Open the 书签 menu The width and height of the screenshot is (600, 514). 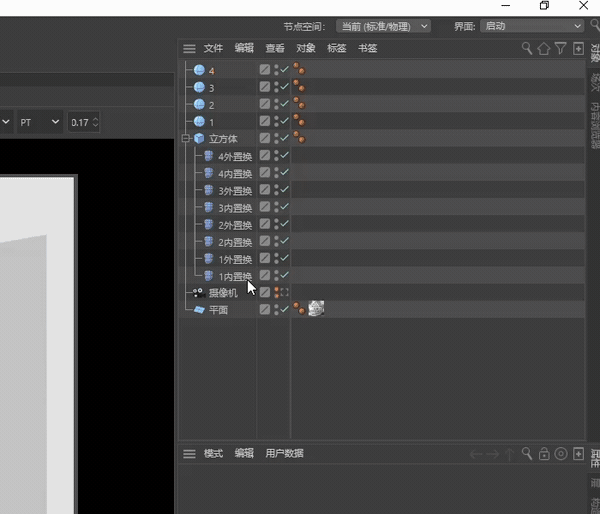367,48
